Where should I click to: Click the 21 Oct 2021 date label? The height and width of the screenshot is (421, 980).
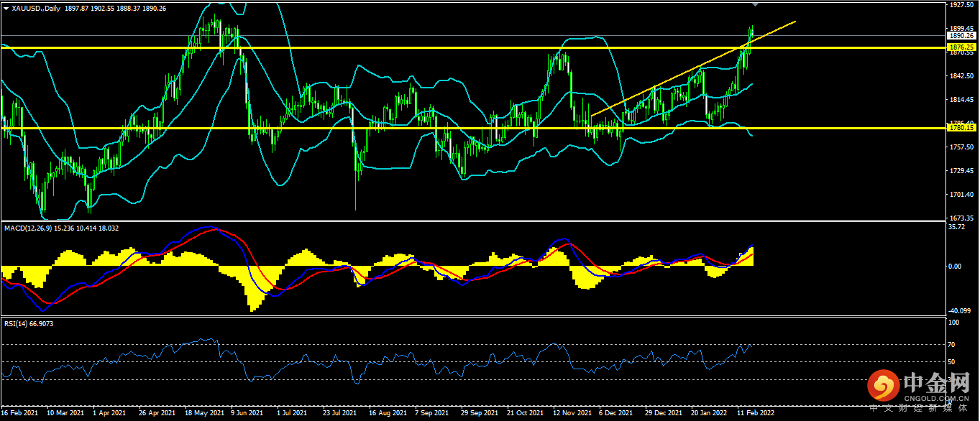523,413
